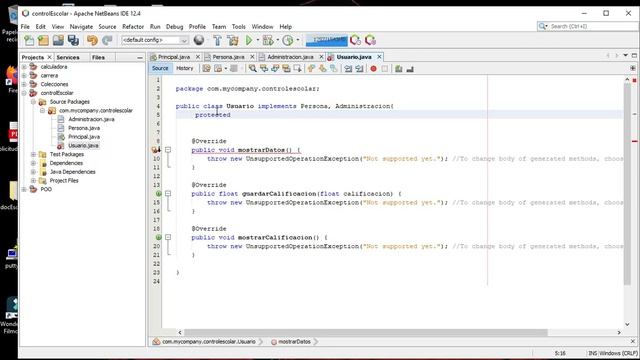Viewport: 640px width, 360px height.
Task: Expand the POO project node
Action: pyautogui.click(x=24, y=189)
